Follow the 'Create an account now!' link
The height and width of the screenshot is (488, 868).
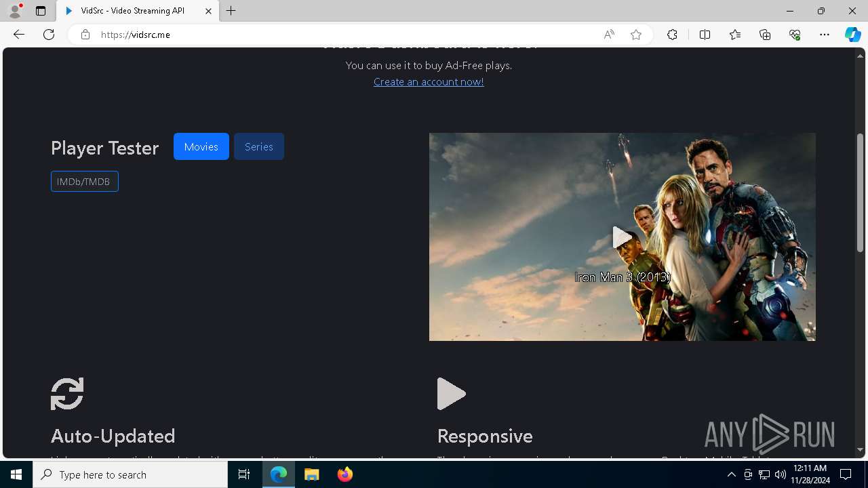point(429,81)
